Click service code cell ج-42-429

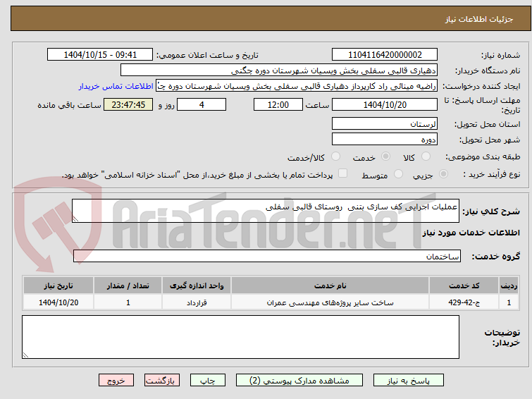point(464,302)
